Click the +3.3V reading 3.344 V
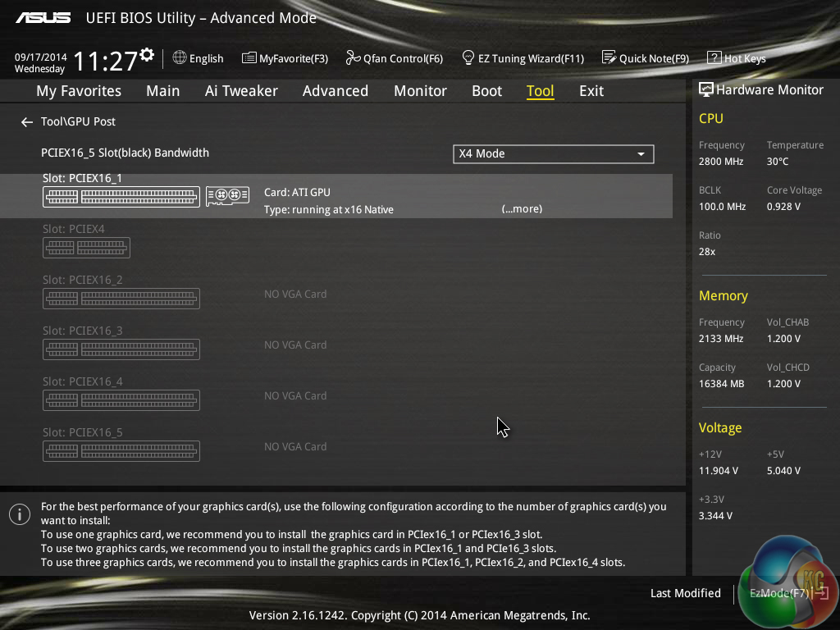 715,515
